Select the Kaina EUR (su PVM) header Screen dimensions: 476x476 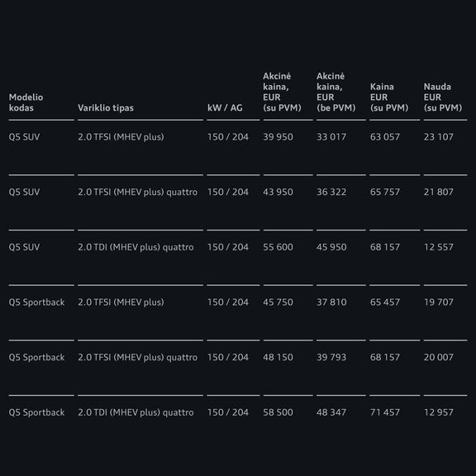(389, 98)
